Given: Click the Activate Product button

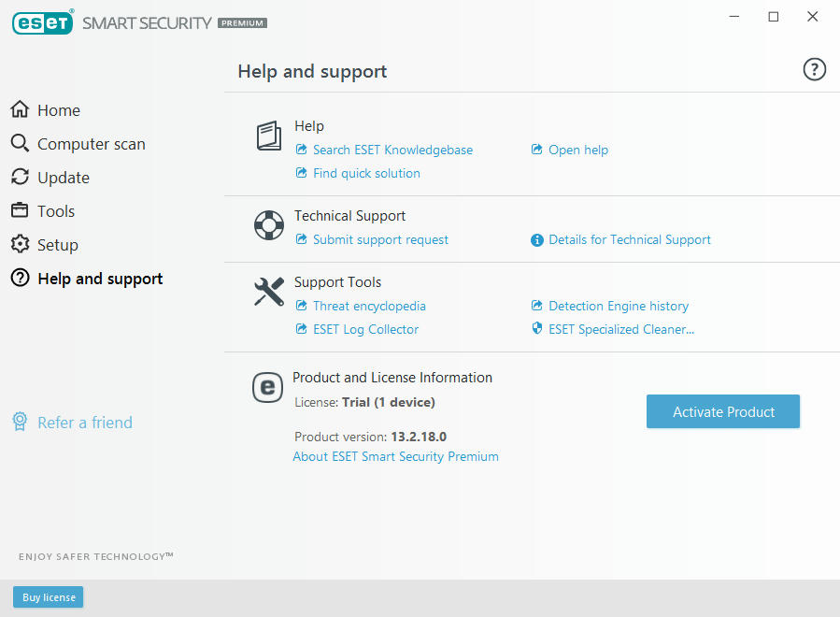Looking at the screenshot, I should pyautogui.click(x=722, y=411).
